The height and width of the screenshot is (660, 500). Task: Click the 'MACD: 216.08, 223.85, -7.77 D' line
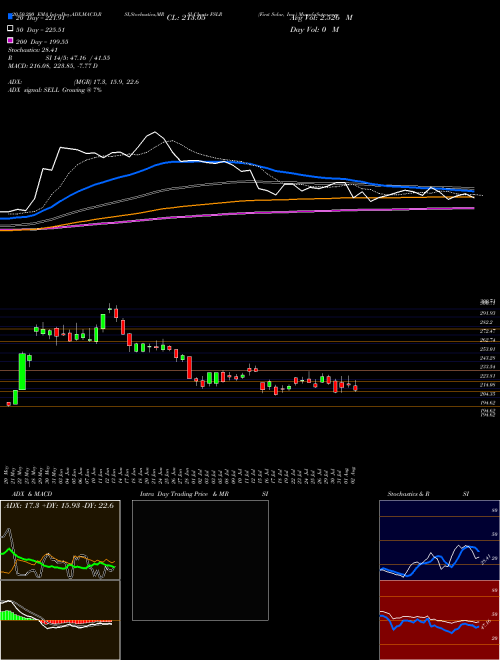pyautogui.click(x=53, y=66)
